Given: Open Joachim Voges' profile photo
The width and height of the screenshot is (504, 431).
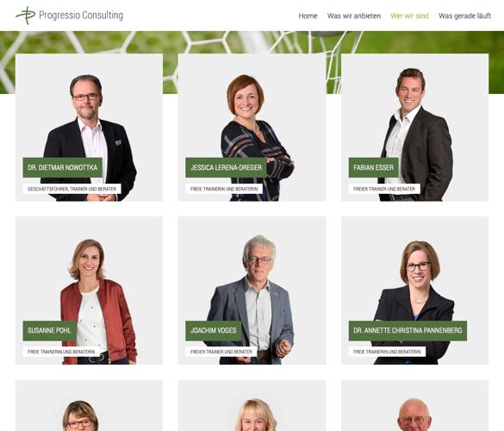Looking at the screenshot, I should coord(252,290).
